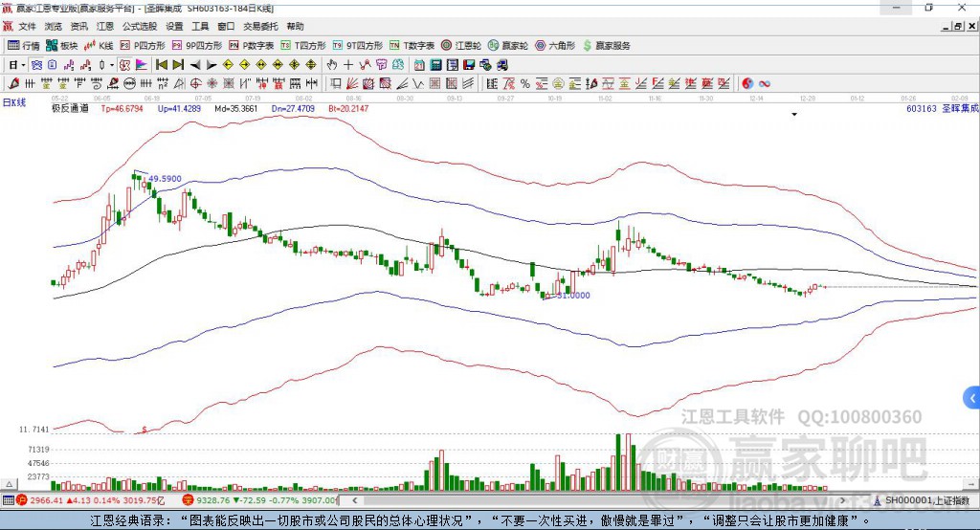Open the 公式选股 menu
The width and height of the screenshot is (980, 530).
140,26
